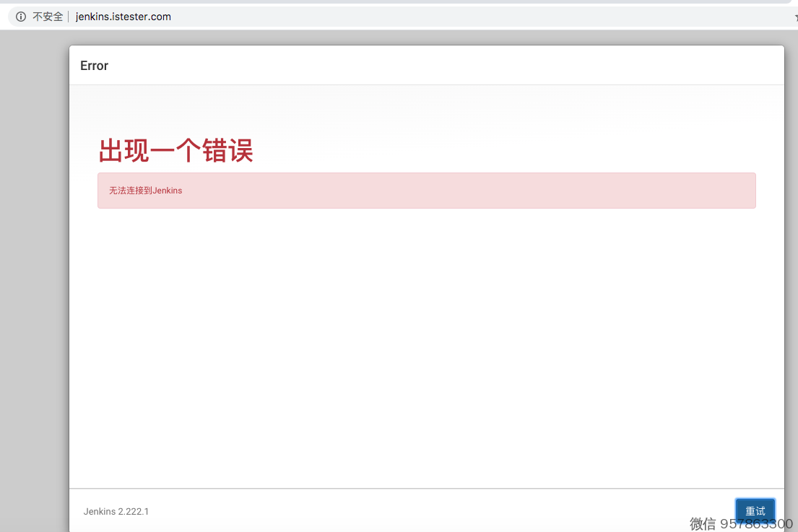Click the footer bar between version and 重试
798x532 pixels.
pos(433,511)
